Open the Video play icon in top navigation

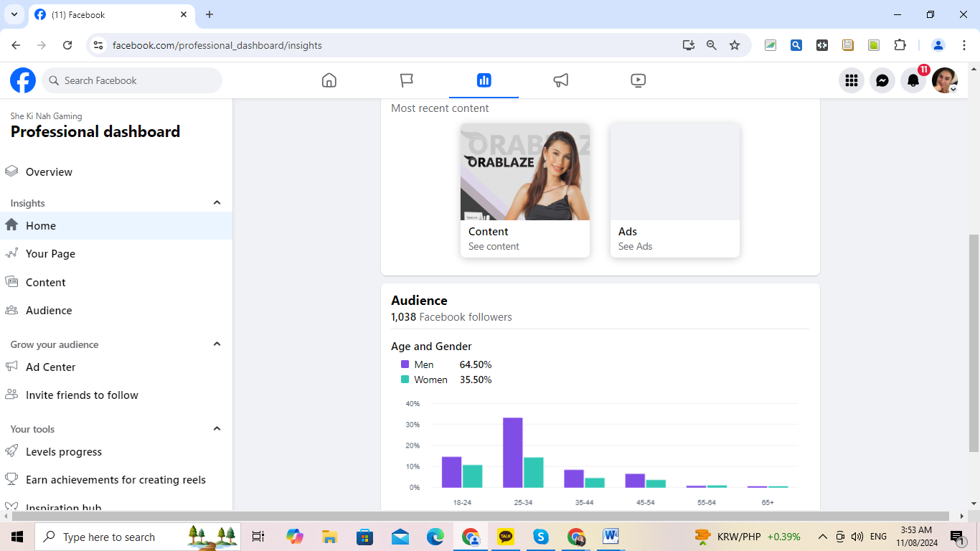(x=639, y=80)
